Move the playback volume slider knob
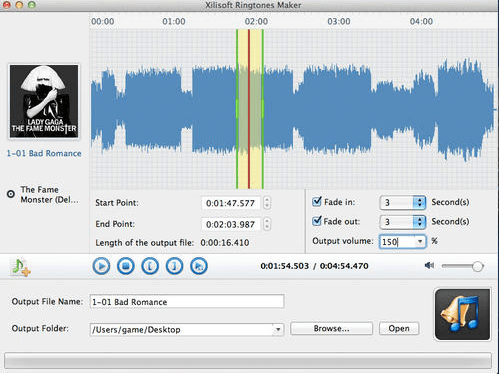This screenshot has width=499, height=374. 477,266
